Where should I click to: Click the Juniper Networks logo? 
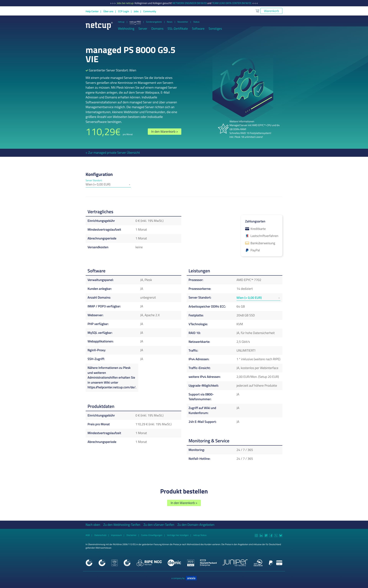point(235,563)
